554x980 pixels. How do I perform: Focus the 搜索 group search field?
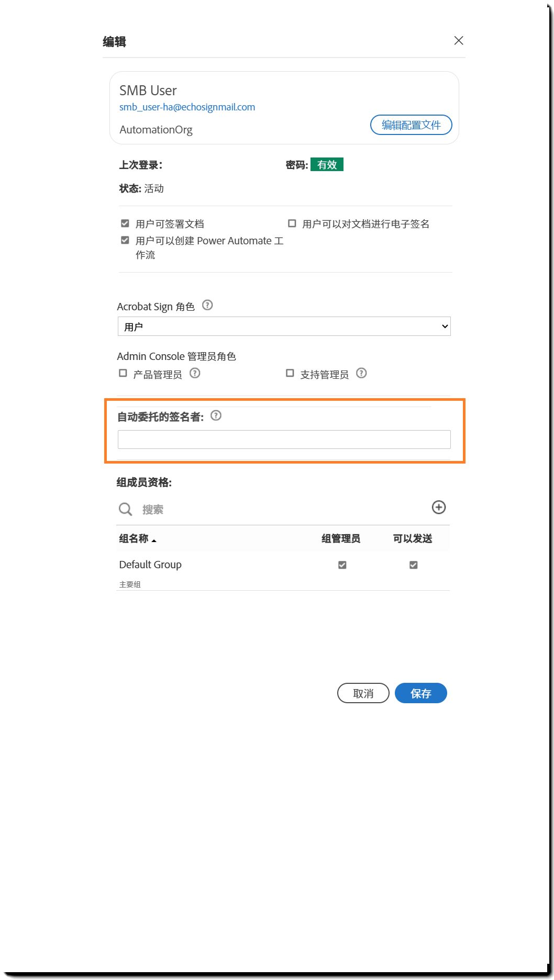(283, 509)
